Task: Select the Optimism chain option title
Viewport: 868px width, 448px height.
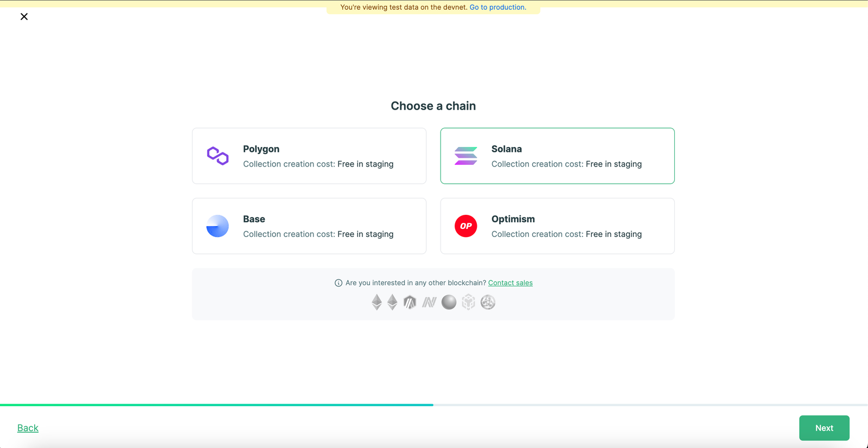Action: [513, 219]
